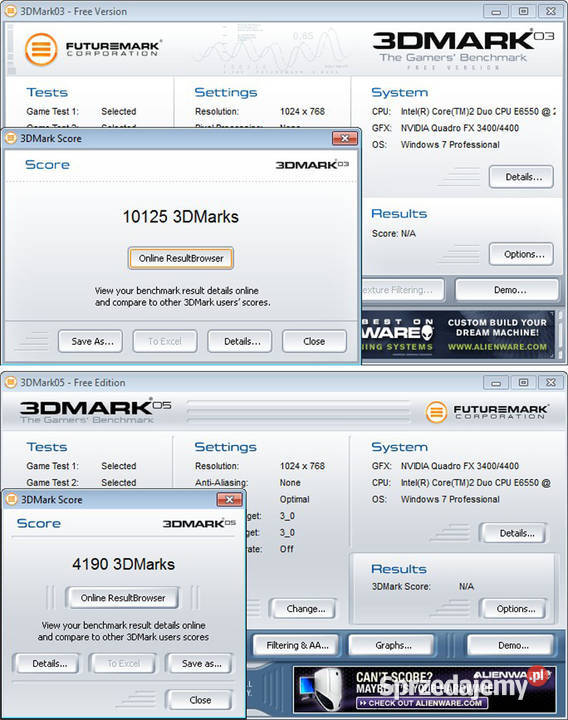Maximize the 3DMark05 window
The width and height of the screenshot is (568, 720).
pos(523,382)
